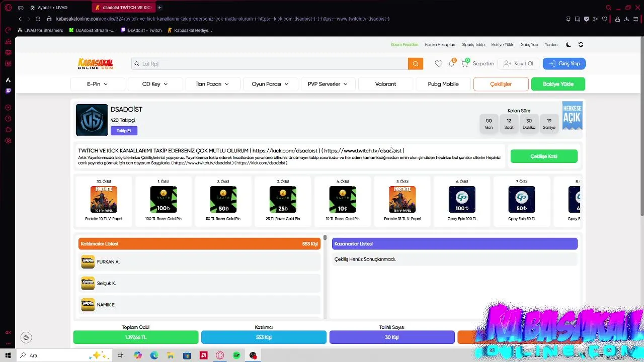The image size is (644, 362).
Task: Expand the CD Key dropdown menu
Action: [155, 84]
